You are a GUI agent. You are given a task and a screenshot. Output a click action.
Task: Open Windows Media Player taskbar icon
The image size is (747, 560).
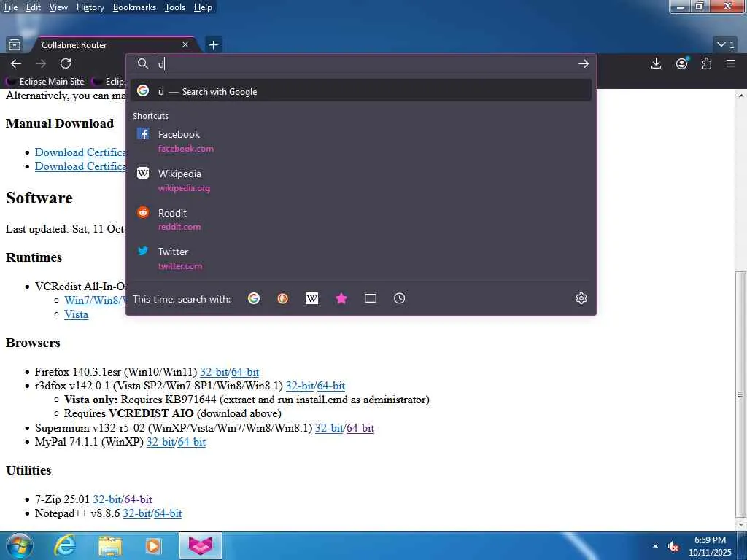point(153,545)
